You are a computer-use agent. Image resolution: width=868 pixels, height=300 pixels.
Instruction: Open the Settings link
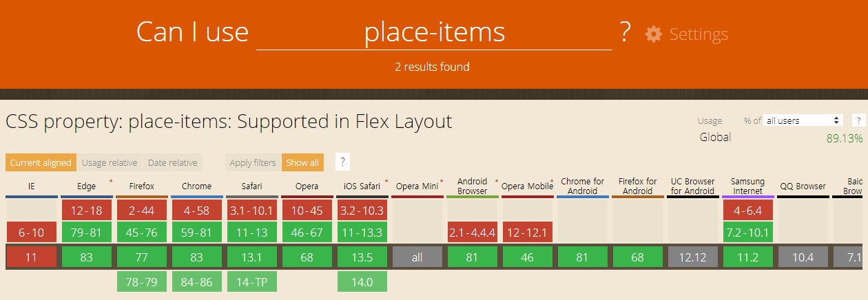[699, 34]
